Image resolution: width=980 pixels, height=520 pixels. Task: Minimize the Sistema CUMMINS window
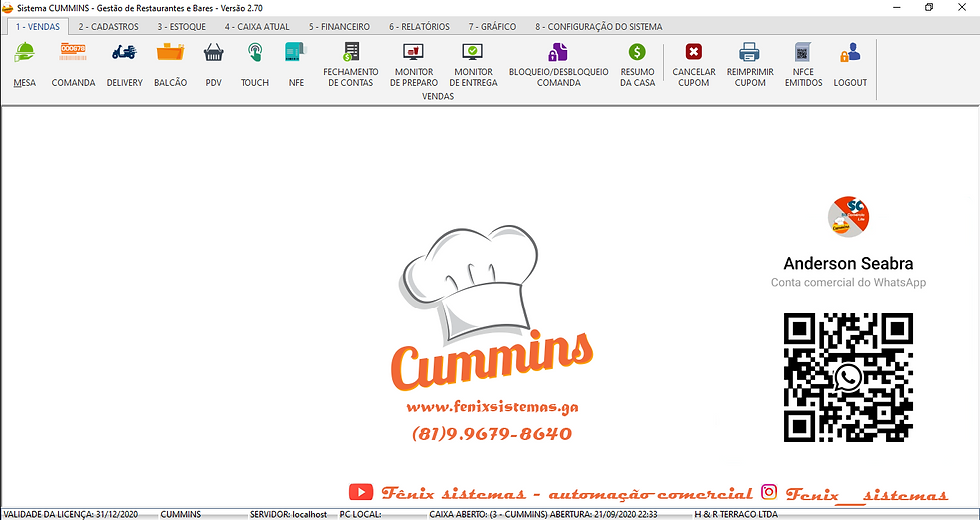(897, 8)
